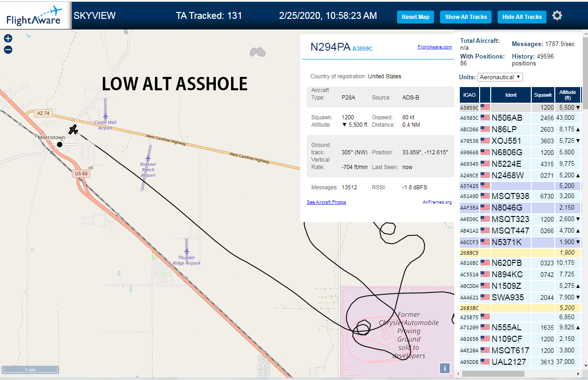The height and width of the screenshot is (380, 588).
Task: Click the US flag in N506AB row
Action: (485, 117)
